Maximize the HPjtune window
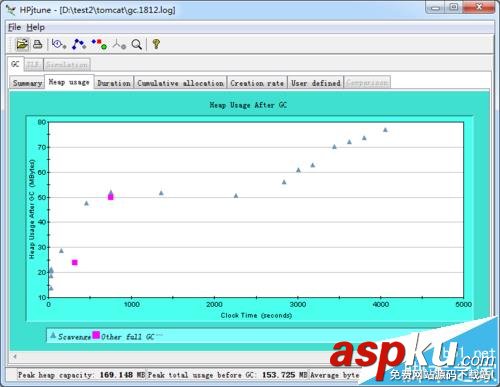Screen dimensions: 500x387 click(454, 8)
